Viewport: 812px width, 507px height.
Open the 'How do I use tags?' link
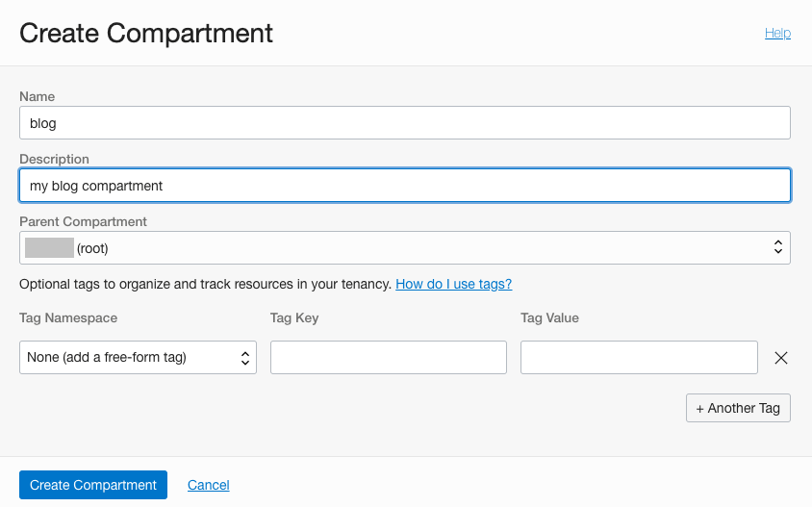tap(453, 284)
